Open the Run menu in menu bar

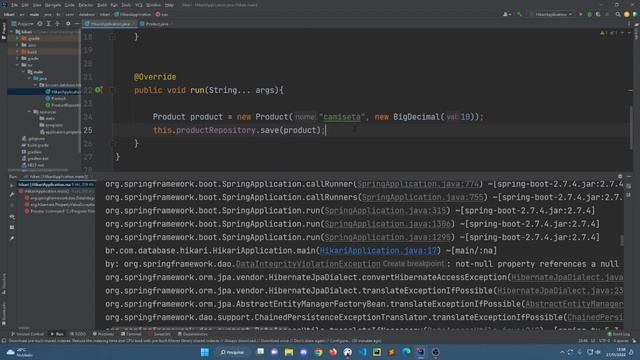[x=114, y=5]
